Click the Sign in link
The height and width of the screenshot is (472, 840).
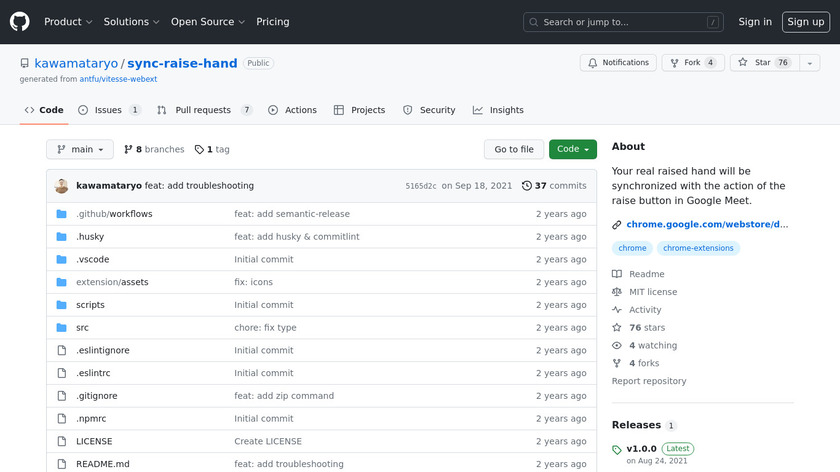[x=755, y=22]
